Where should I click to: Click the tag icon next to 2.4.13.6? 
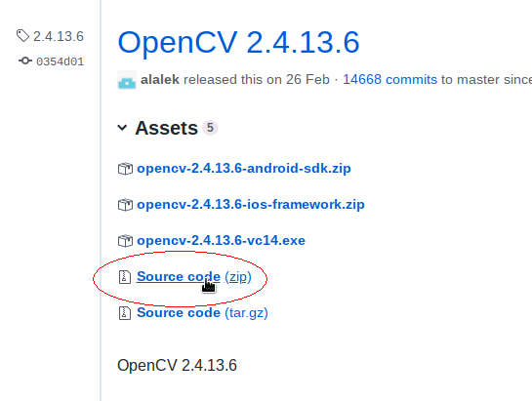tap(22, 36)
